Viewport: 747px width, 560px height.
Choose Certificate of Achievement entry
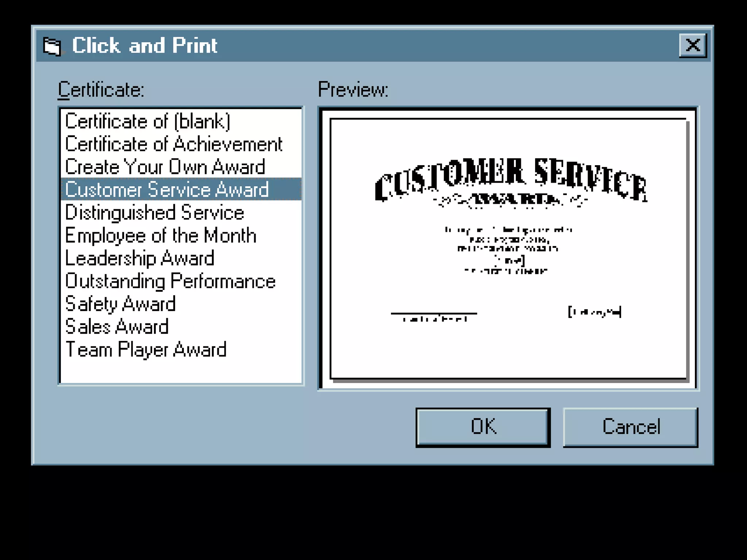[x=174, y=144]
